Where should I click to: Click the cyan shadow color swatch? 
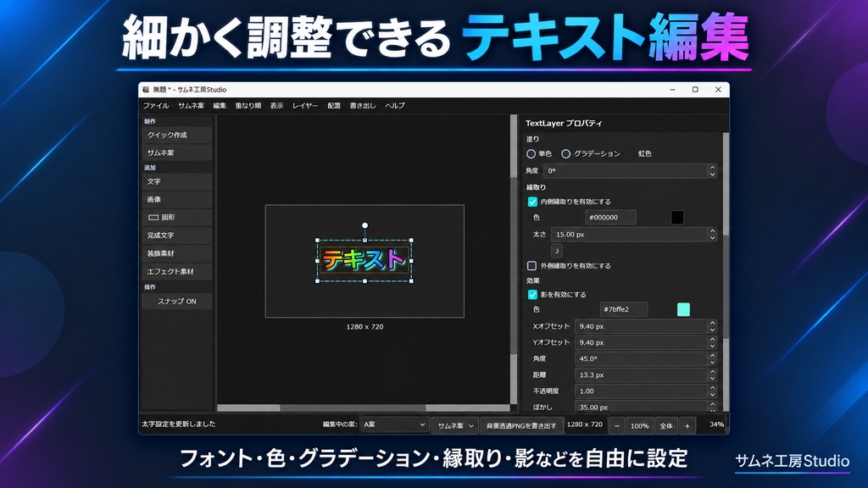coord(684,309)
